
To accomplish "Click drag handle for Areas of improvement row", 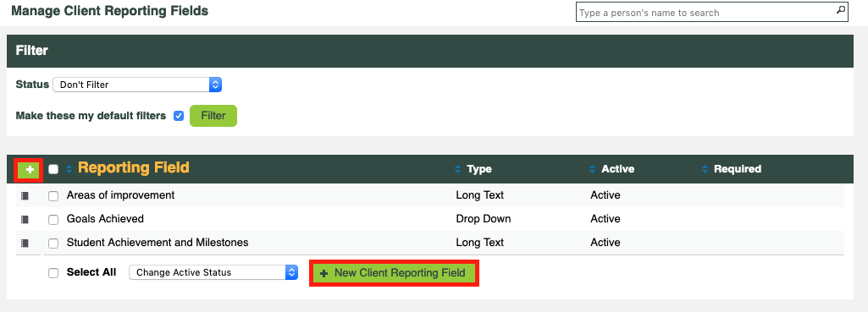I will pos(25,195).
